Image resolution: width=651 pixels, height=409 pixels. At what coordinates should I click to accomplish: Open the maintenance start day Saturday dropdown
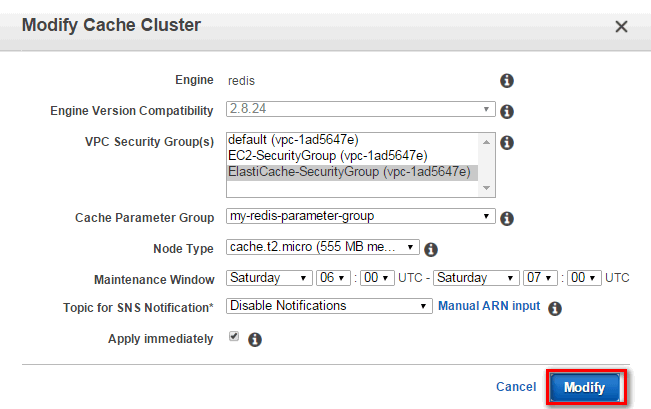[x=269, y=277]
